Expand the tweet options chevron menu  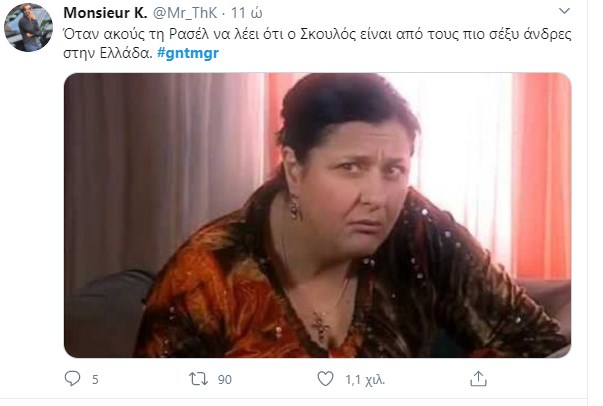click(x=564, y=11)
